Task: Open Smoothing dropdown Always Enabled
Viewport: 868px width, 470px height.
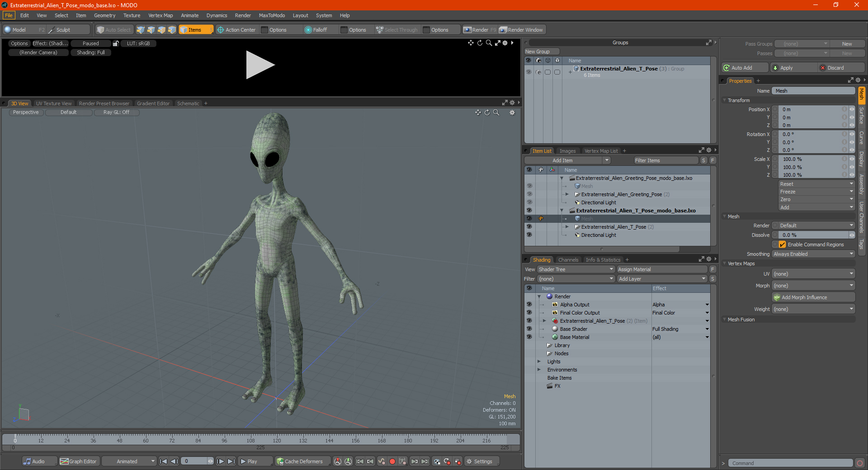Action: 813,254
